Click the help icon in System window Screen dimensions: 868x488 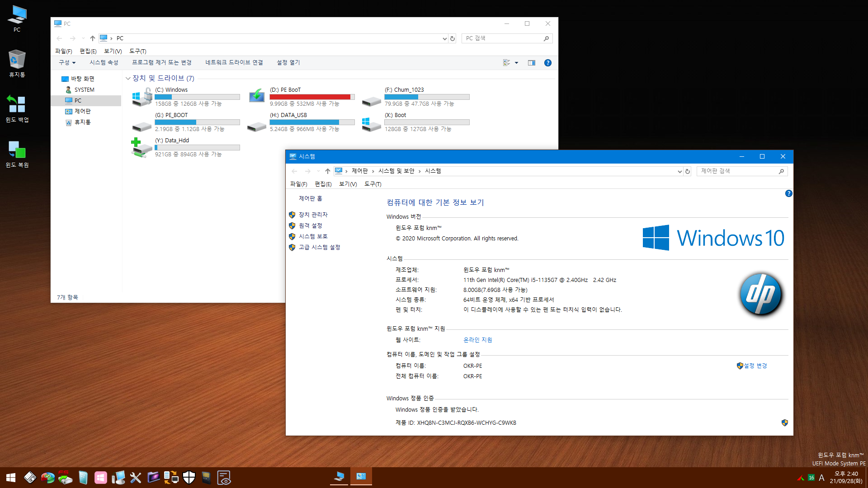pyautogui.click(x=788, y=193)
